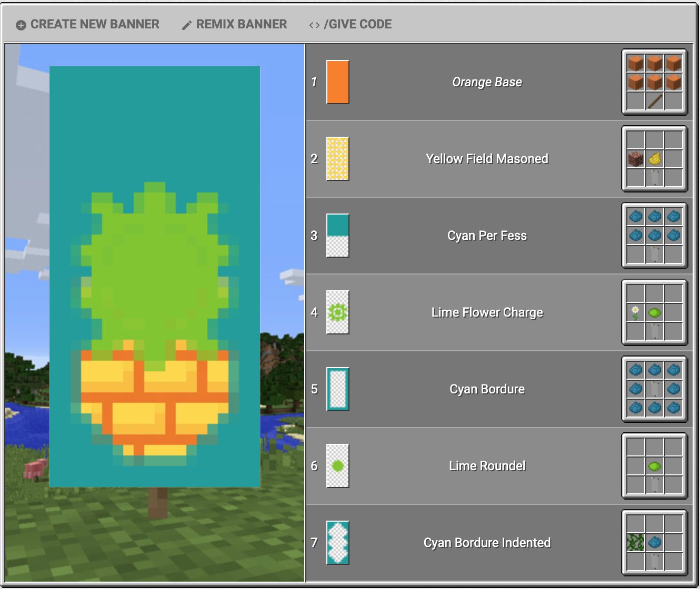Click the Lime Roundel pattern icon

coord(338,466)
